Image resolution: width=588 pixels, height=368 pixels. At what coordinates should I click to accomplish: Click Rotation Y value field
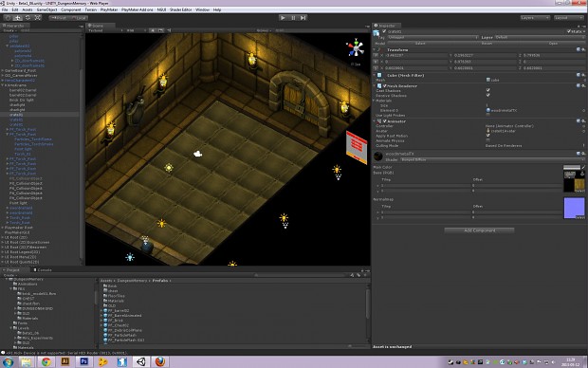(x=485, y=62)
